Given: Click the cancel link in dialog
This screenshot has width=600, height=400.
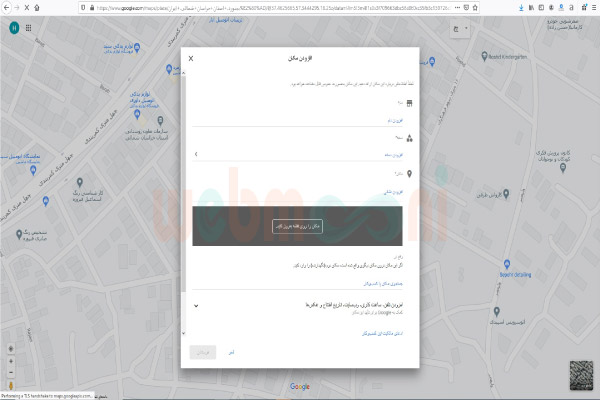Looking at the screenshot, I should pos(231,353).
